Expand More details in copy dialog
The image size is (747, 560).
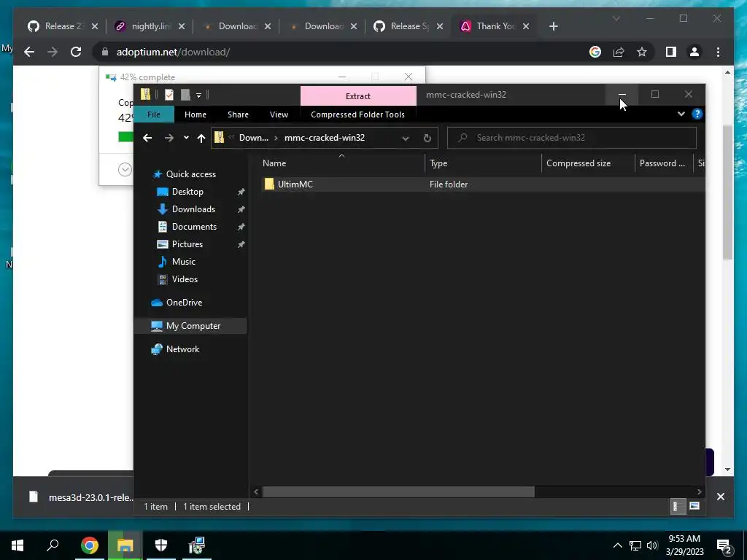[x=125, y=169]
